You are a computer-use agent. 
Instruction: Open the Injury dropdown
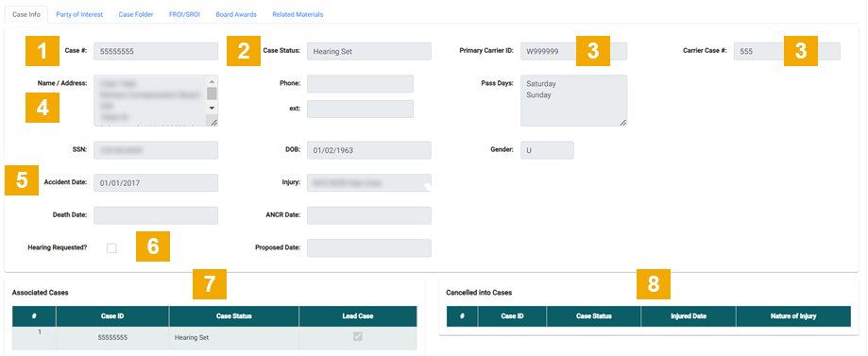pos(368,182)
